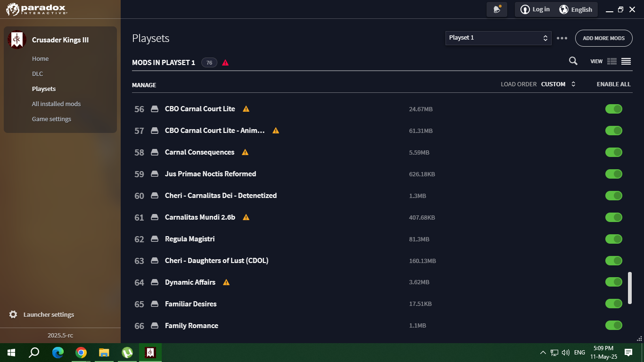Click the drive icon for Familiar Desires

(155, 304)
